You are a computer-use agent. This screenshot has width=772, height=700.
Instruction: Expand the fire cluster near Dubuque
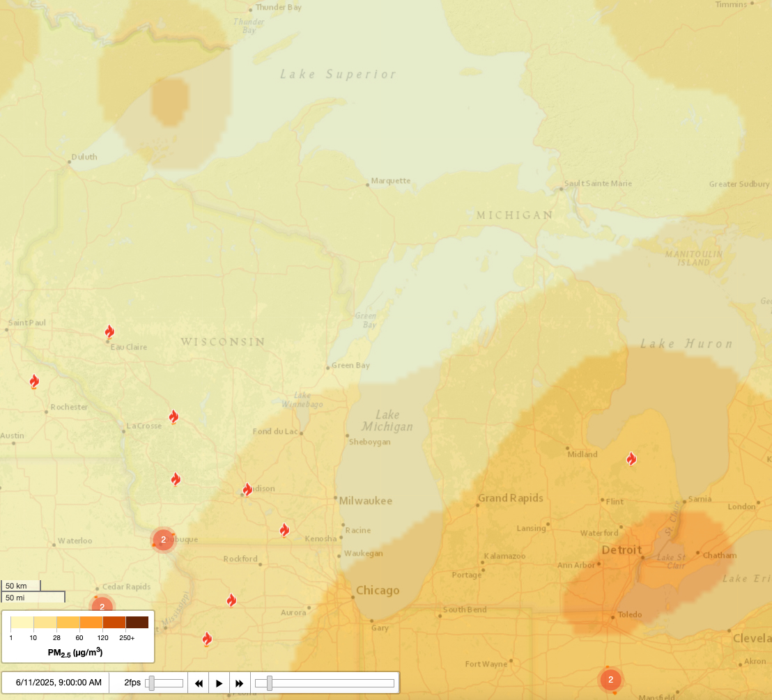[x=163, y=540]
